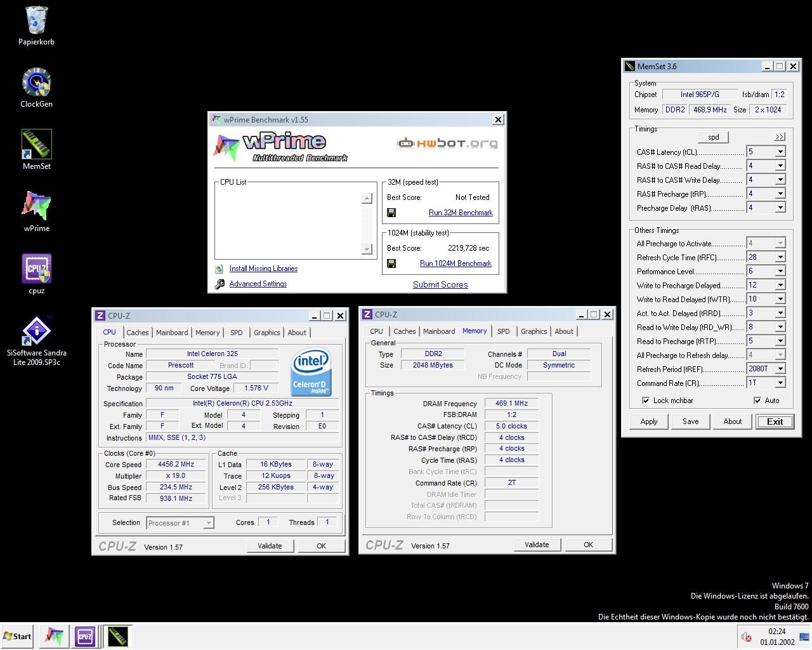The width and height of the screenshot is (812, 650).
Task: Open the RAS# to CAS# Read Delay dropdown
Action: 780,166
